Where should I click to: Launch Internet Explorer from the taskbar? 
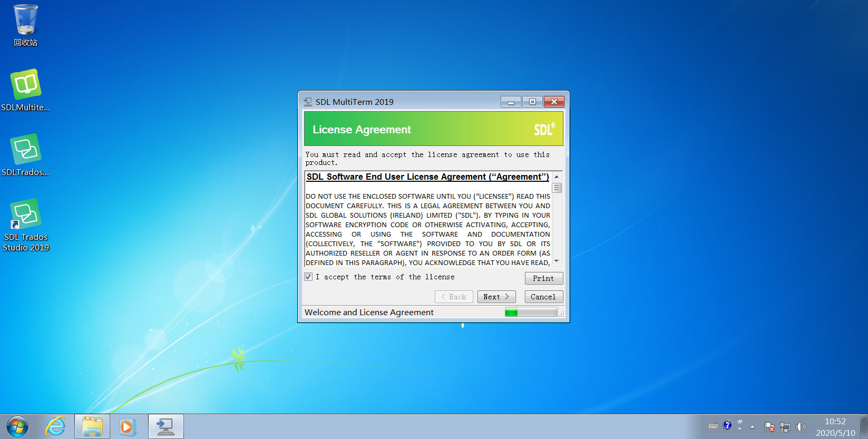(55, 426)
